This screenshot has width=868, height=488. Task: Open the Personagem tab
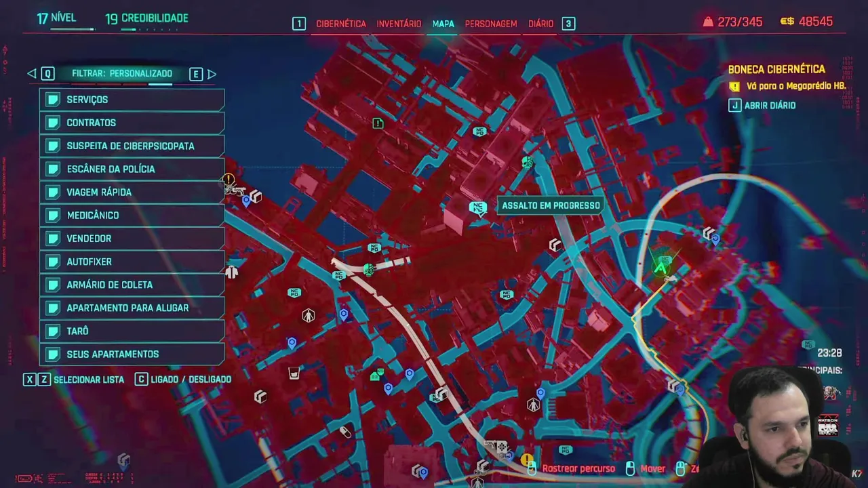coord(491,24)
